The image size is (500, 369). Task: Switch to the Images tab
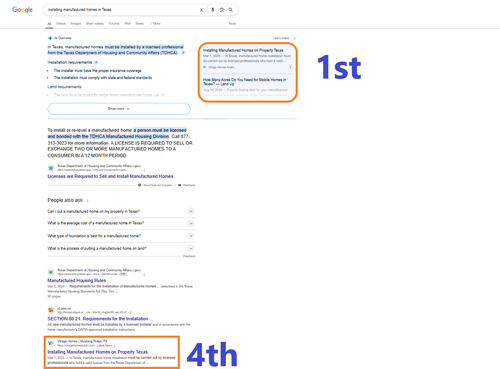[x=76, y=24]
